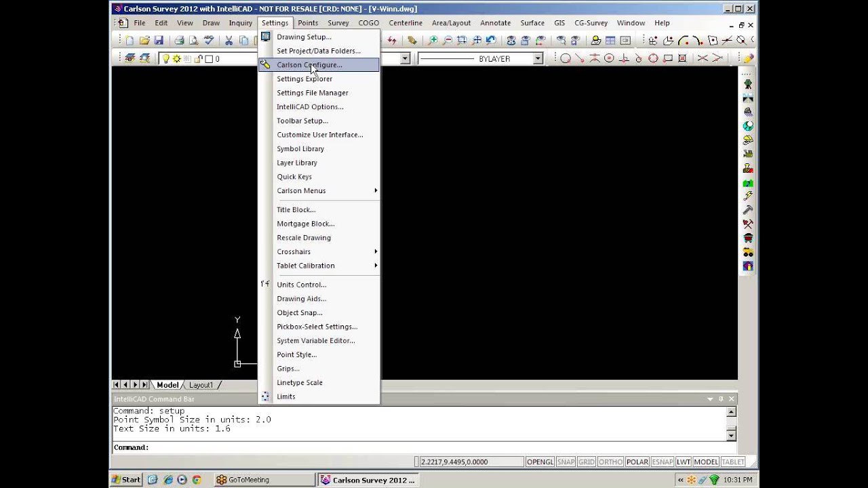Toggle GRID in status bar
The width and height of the screenshot is (868, 488).
point(587,462)
